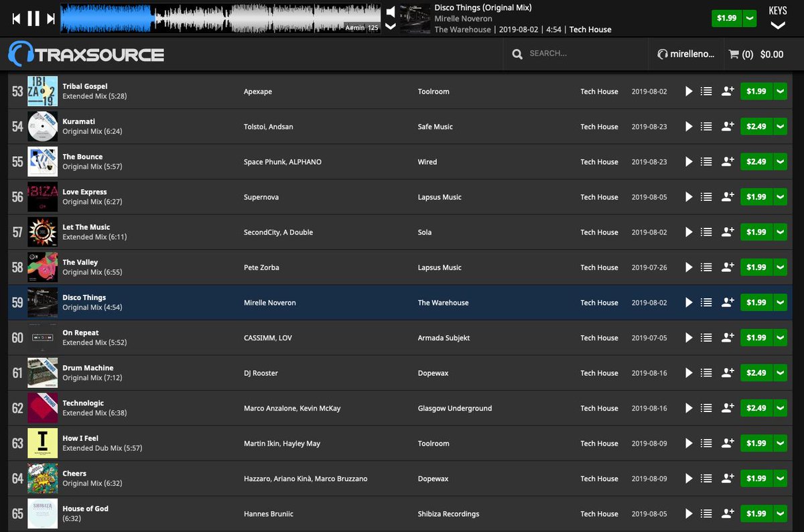This screenshot has width=804, height=532.
Task: Expand purchase options for On Repeat
Action: [x=781, y=338]
